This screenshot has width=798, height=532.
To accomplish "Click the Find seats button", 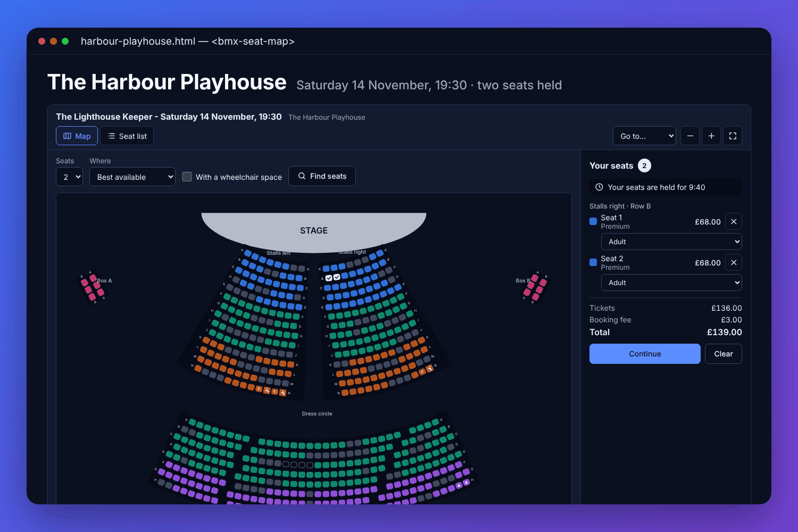I will point(322,176).
